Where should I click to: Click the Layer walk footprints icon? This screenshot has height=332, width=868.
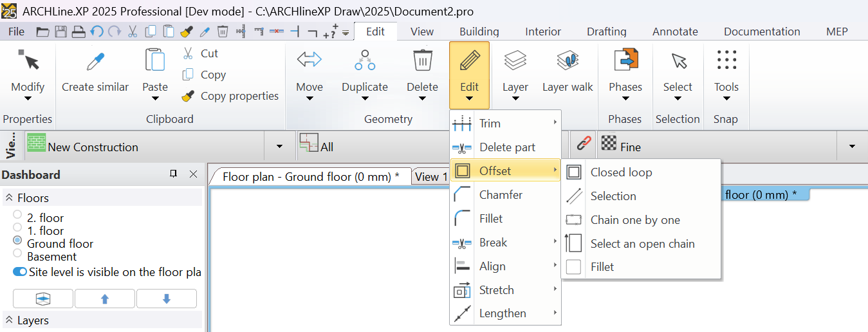pos(568,62)
